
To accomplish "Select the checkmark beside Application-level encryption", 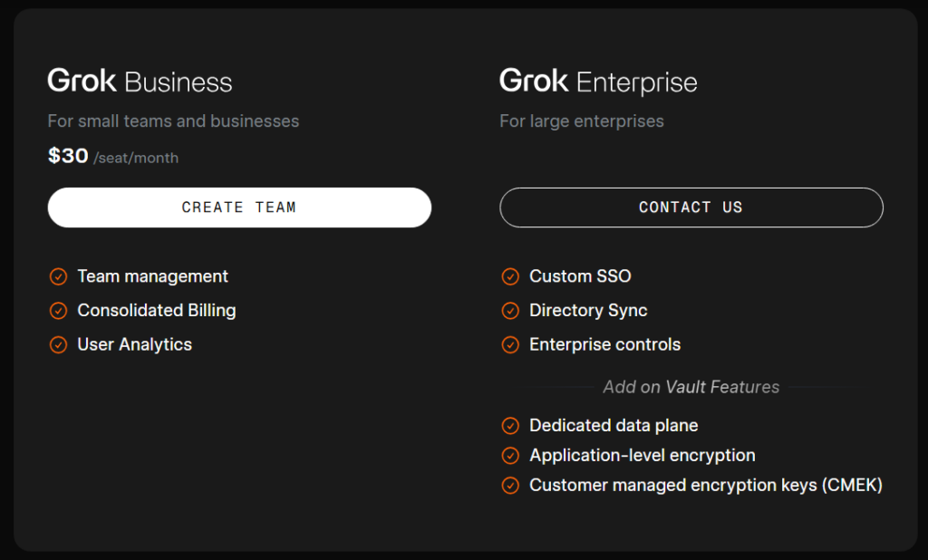I will (x=510, y=455).
